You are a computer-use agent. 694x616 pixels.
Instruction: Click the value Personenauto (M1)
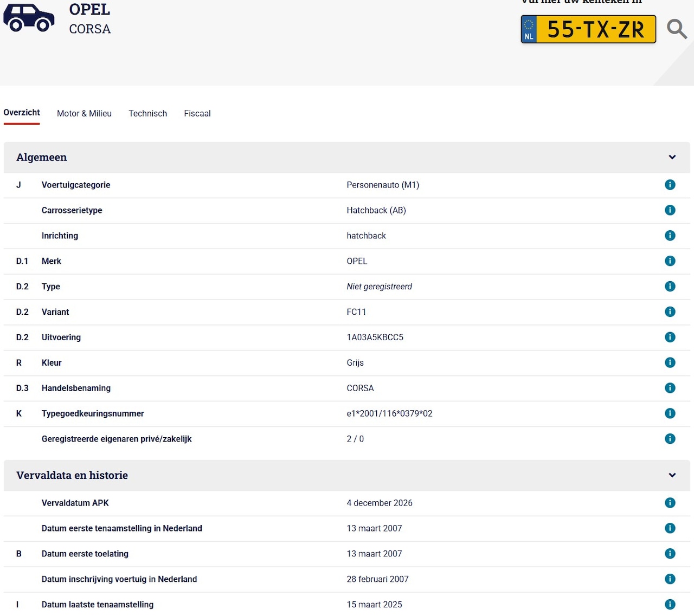(383, 185)
